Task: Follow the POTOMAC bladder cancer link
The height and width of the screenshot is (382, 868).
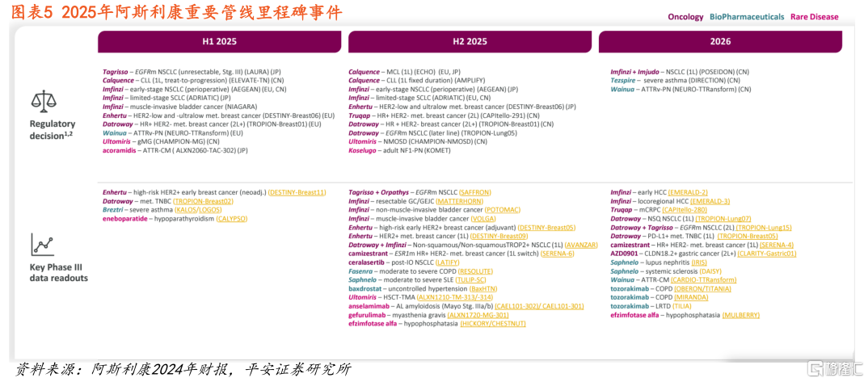Action: click(504, 210)
